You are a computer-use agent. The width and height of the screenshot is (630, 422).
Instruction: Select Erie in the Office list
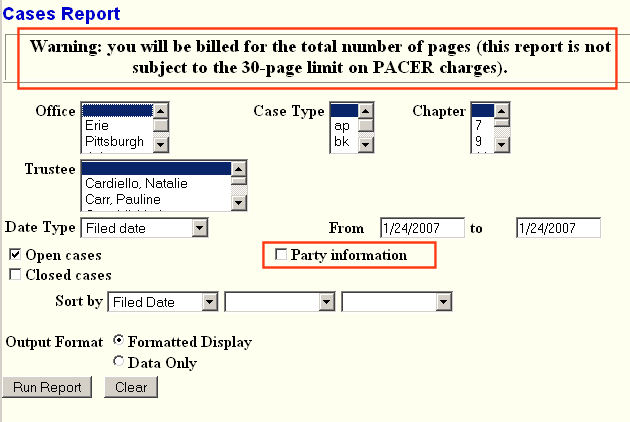pos(117,125)
